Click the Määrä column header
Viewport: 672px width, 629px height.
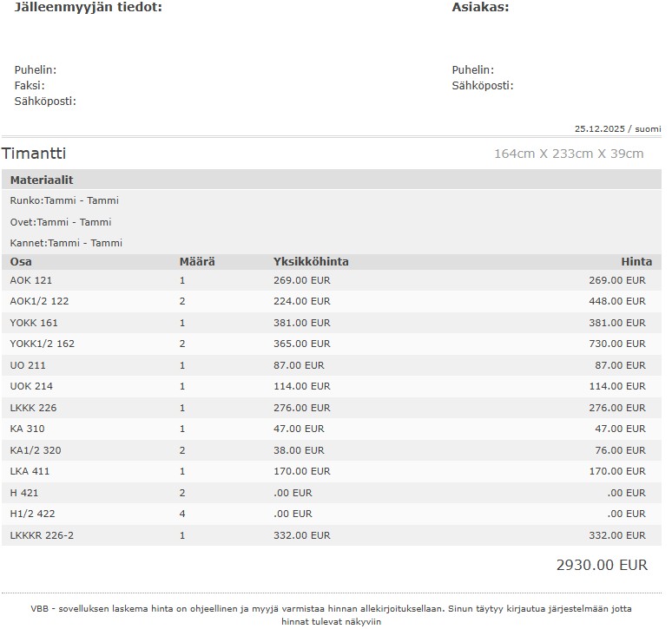coord(197,262)
